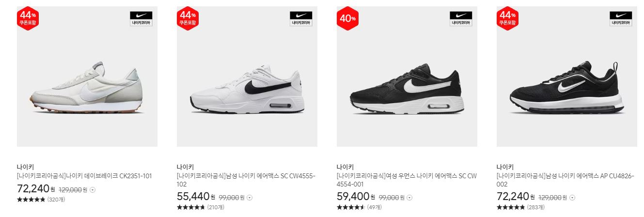Screen dimensions: 644x217
Task: Open the Air Max AP CU4826-002 title
Action: tap(565, 180)
